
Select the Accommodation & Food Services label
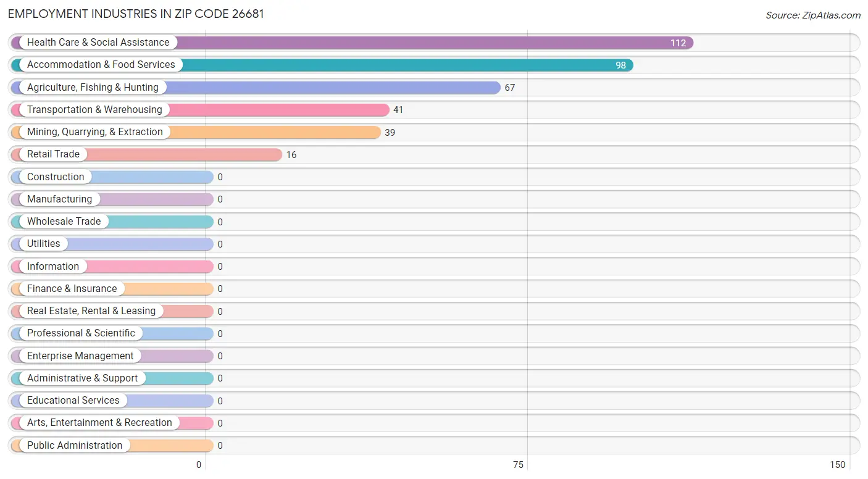pos(101,65)
